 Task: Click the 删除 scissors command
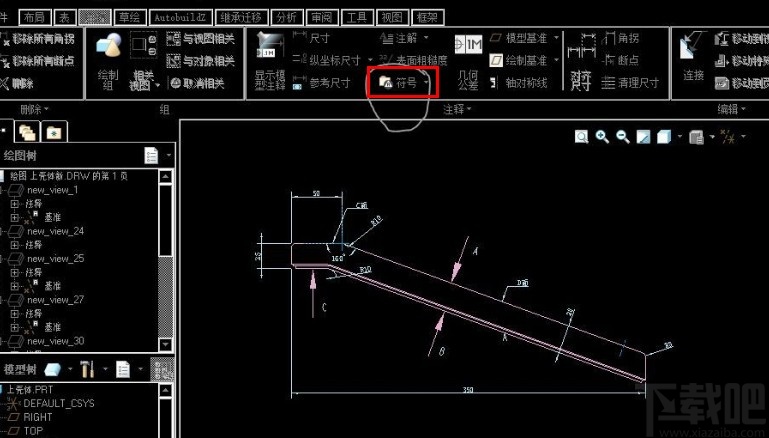coord(18,83)
